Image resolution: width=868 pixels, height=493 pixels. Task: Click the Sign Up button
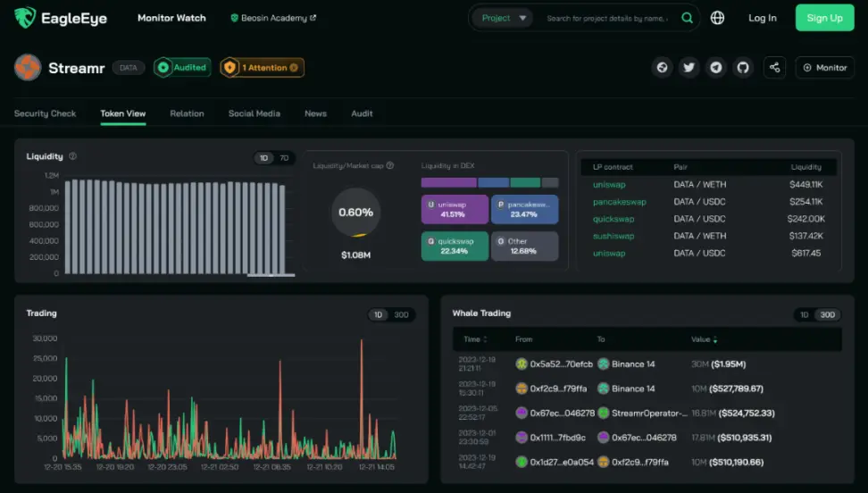pyautogui.click(x=825, y=18)
